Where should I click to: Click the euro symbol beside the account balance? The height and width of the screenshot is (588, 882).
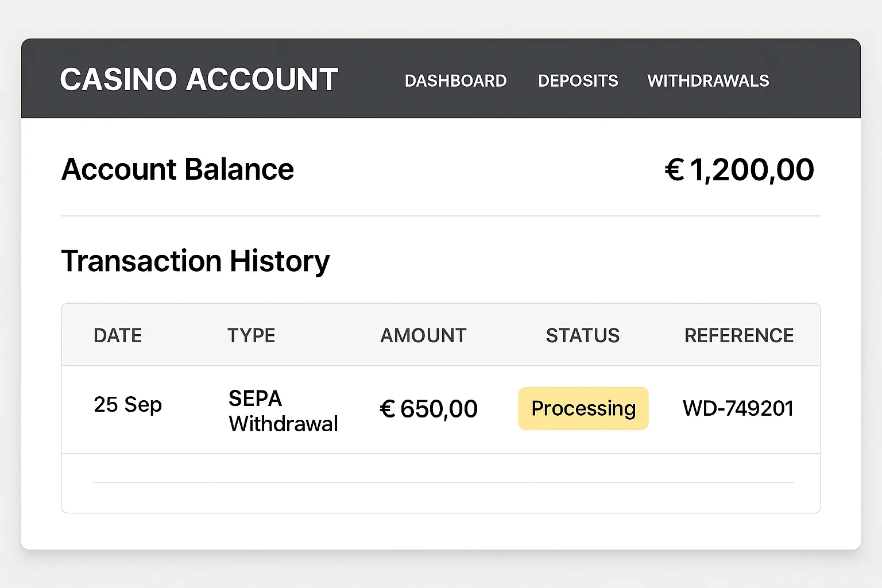click(674, 170)
